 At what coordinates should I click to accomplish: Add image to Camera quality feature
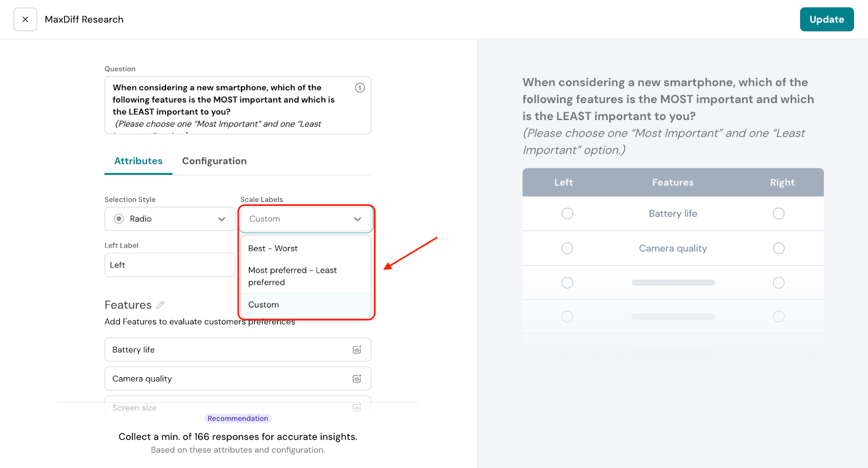357,379
